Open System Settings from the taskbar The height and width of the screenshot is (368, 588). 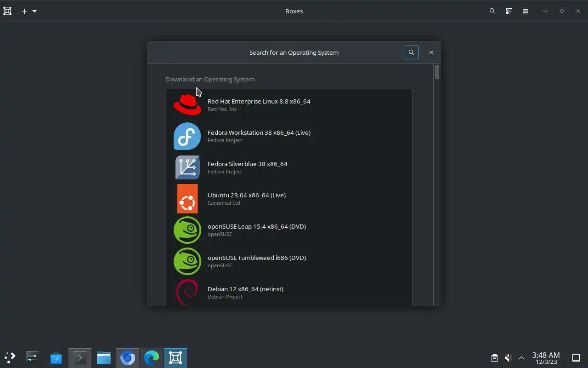(32, 357)
